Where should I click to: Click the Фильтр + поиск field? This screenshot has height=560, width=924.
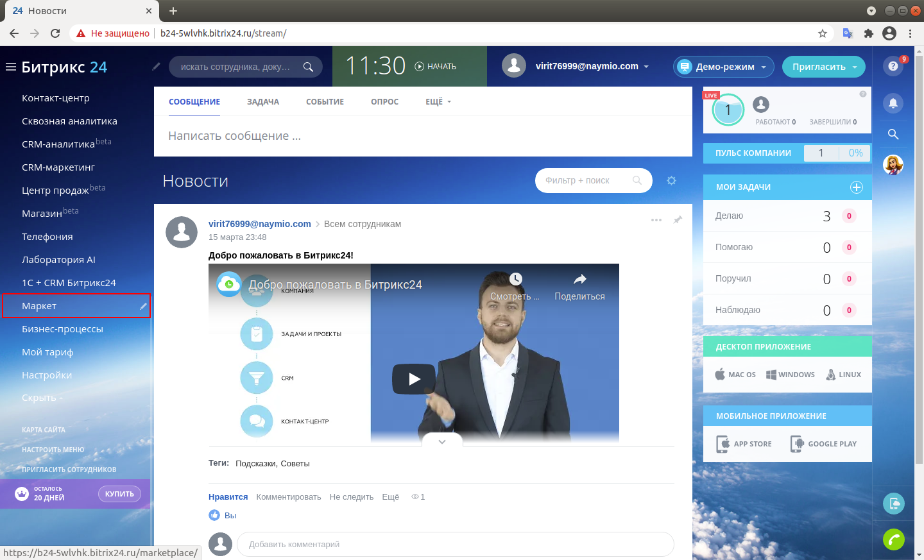(x=594, y=181)
